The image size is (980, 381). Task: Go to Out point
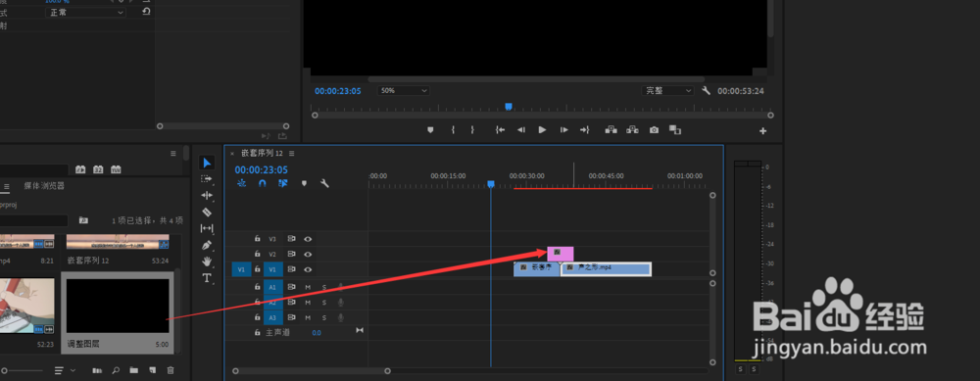585,130
